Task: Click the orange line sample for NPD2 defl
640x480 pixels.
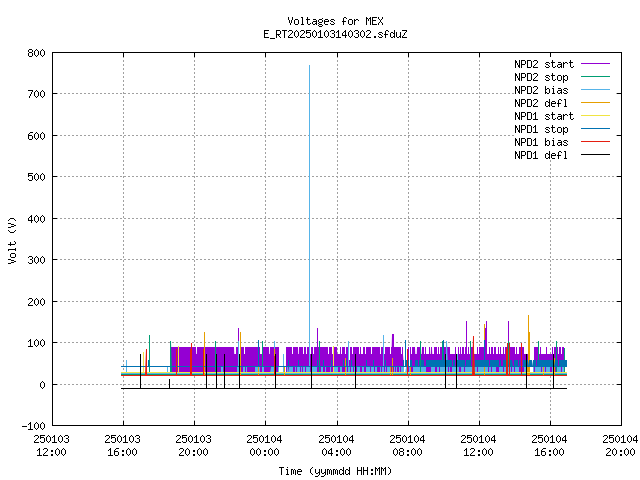Action: [x=595, y=102]
